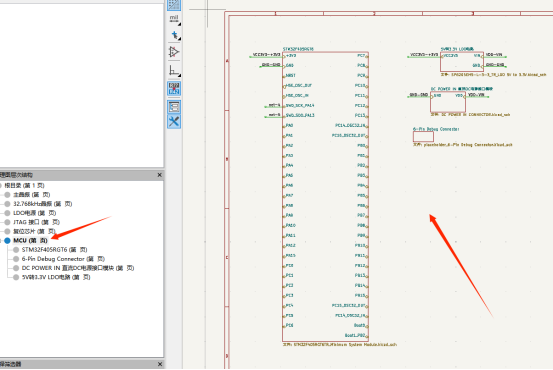The height and width of the screenshot is (370, 553).
Task: Select the STM32F405RGT6 hierarchical sheet block
Action: point(325,196)
